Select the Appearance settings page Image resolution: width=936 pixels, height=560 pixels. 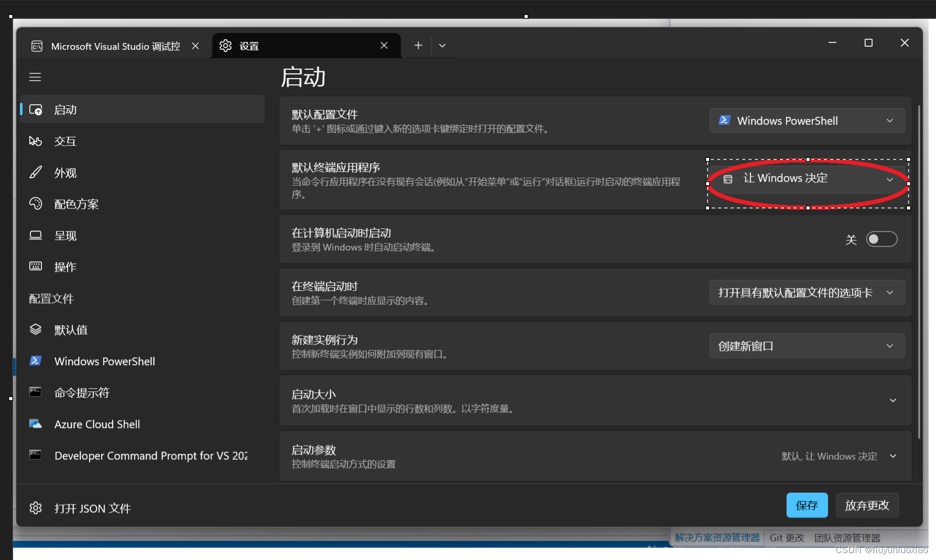tap(142, 172)
